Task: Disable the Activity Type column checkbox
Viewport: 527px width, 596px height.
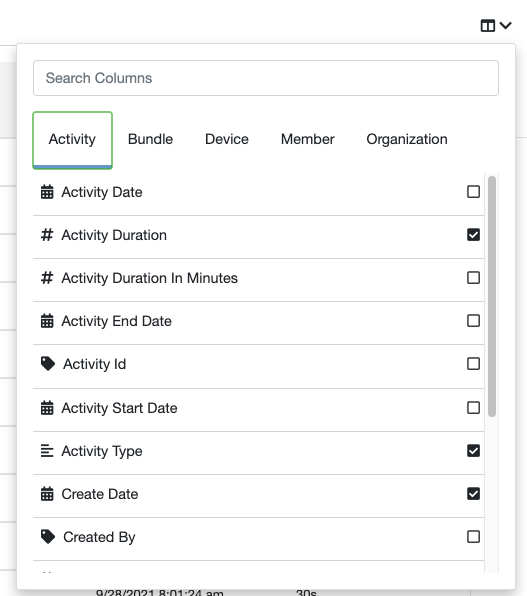Action: click(473, 451)
